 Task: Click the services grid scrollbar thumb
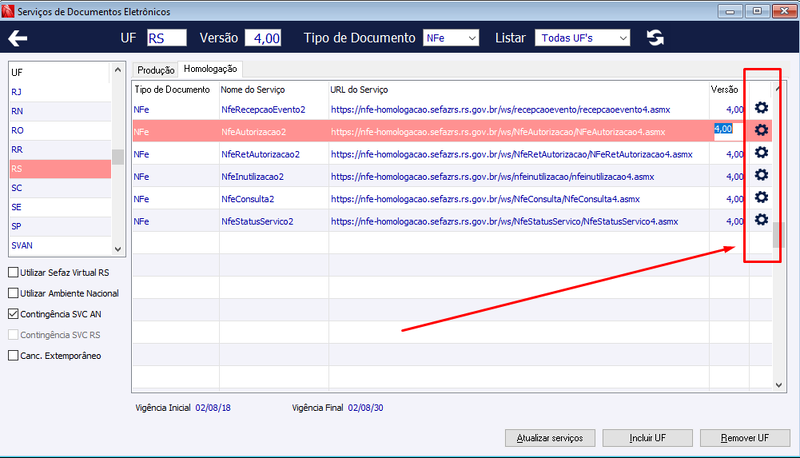tap(778, 235)
